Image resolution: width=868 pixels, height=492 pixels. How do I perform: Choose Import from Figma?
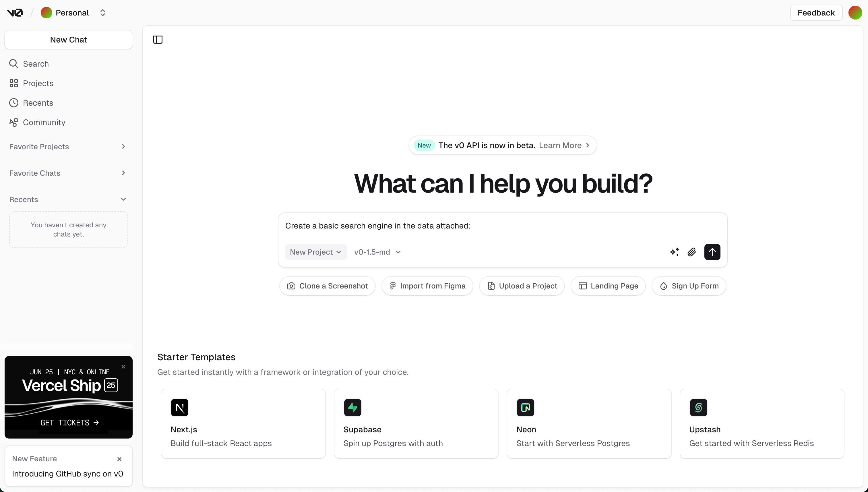point(427,286)
